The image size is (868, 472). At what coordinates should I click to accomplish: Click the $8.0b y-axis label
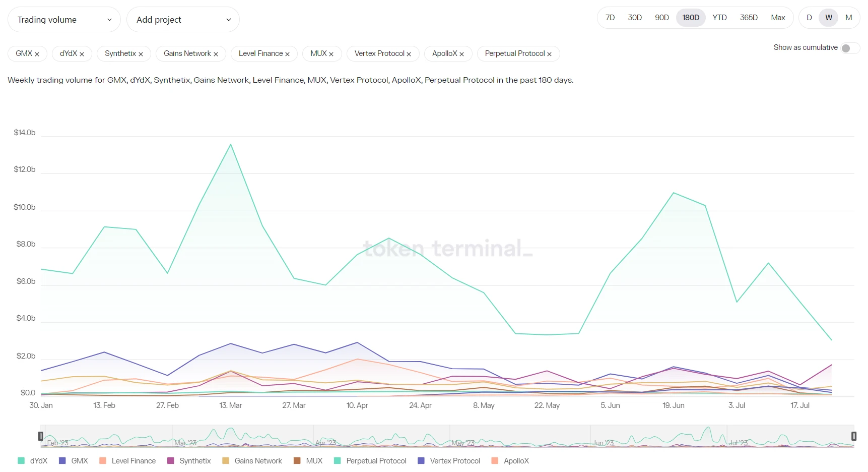tap(26, 244)
